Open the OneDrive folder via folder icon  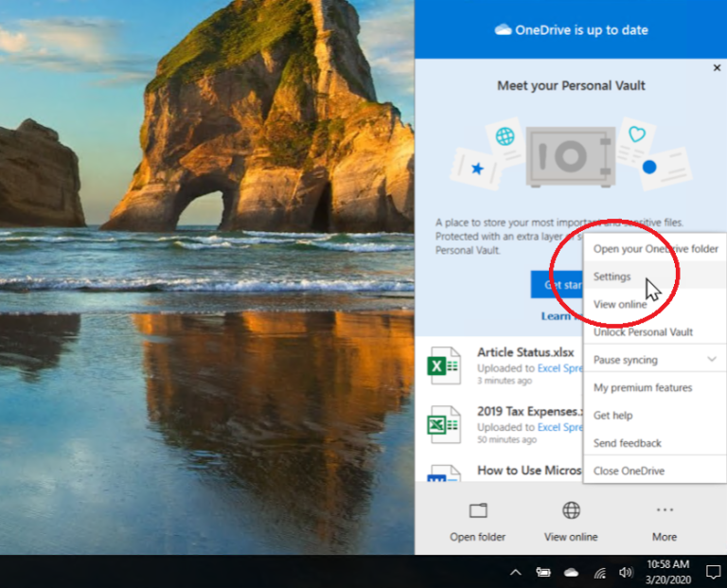coord(478,510)
